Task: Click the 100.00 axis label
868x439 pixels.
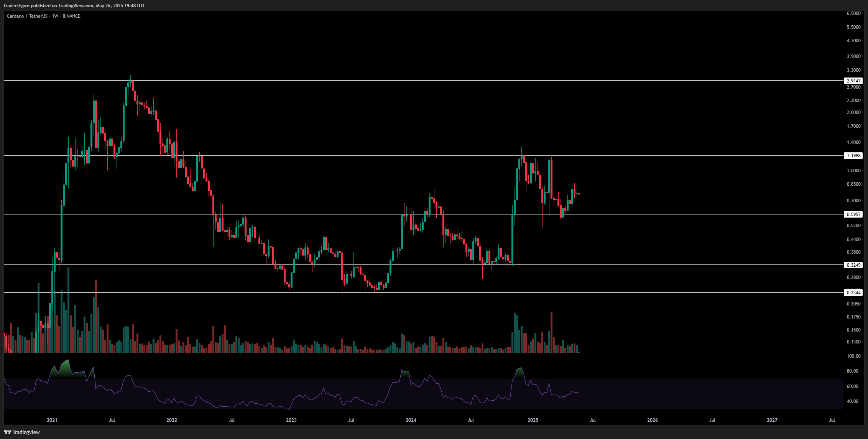Action: coord(853,356)
